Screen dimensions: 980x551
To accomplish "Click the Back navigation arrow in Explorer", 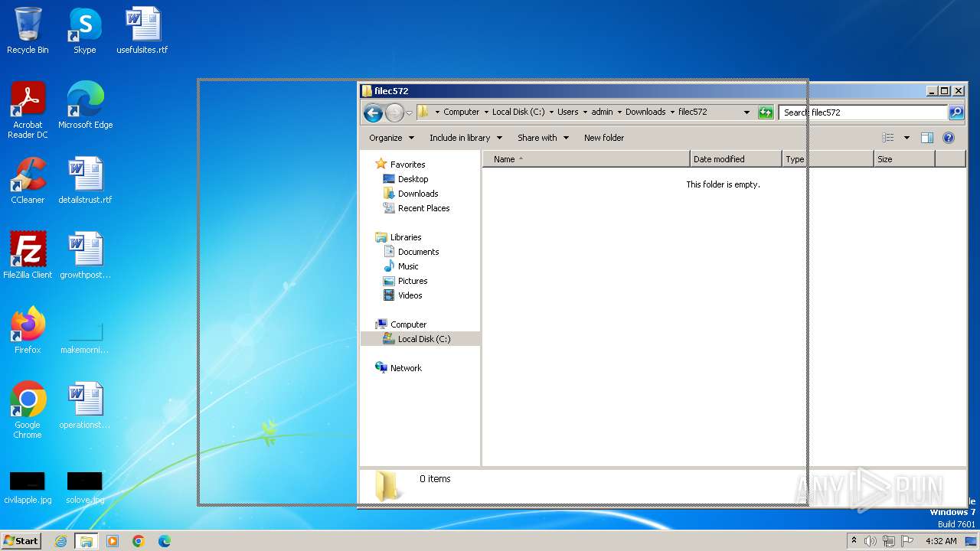I will click(x=373, y=112).
